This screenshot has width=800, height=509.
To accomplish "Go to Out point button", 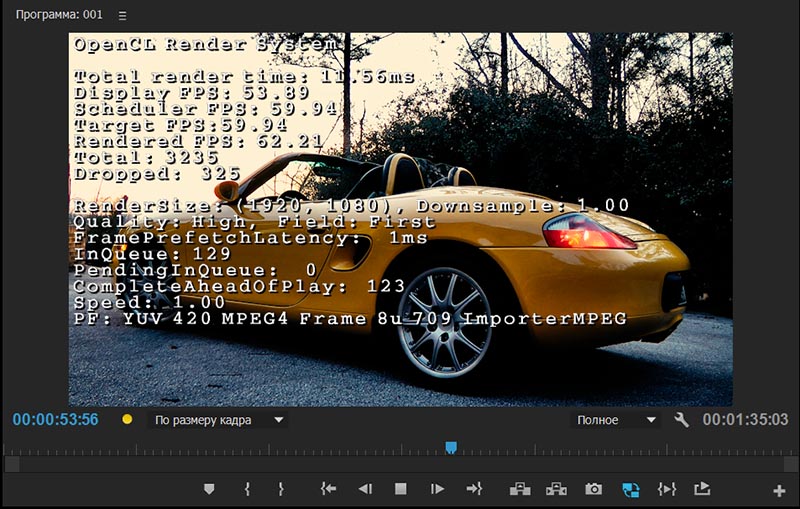I will pos(474,489).
